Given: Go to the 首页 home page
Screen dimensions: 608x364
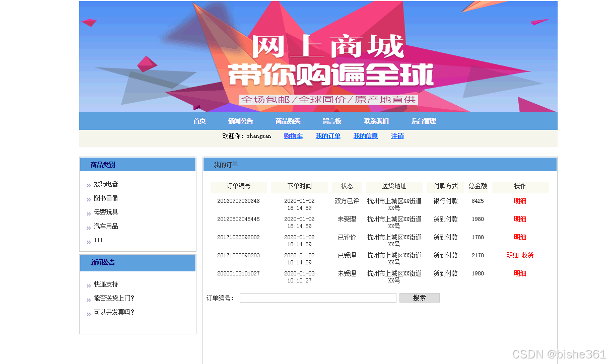Looking at the screenshot, I should (199, 121).
